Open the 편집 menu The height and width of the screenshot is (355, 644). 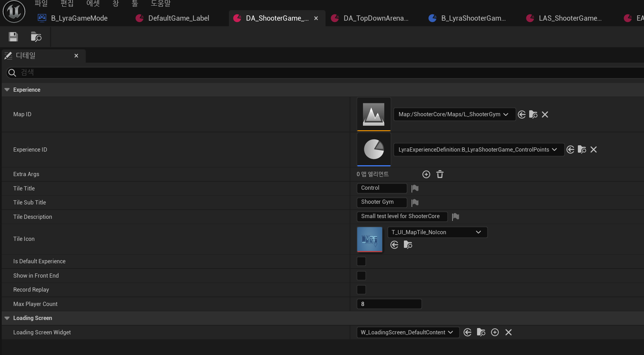point(67,4)
